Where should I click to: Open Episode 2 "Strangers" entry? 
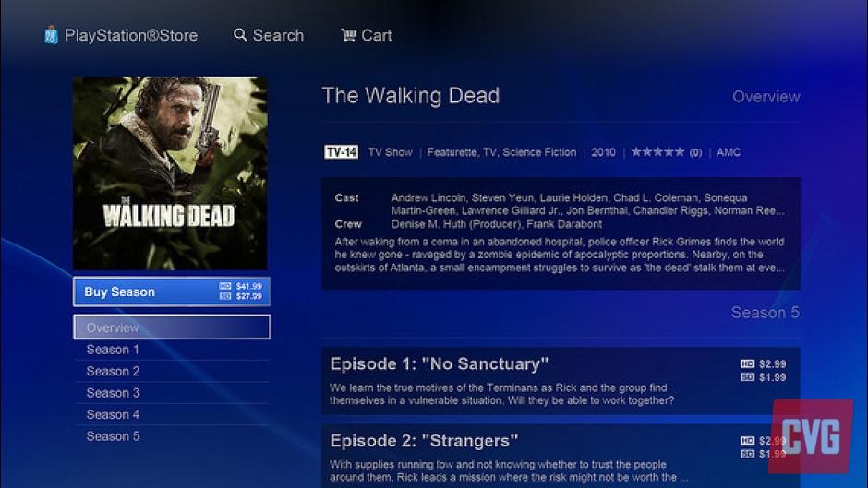click(x=561, y=457)
